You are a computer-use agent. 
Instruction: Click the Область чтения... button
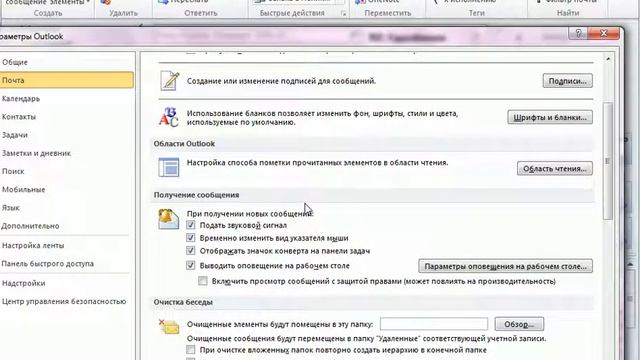555,168
